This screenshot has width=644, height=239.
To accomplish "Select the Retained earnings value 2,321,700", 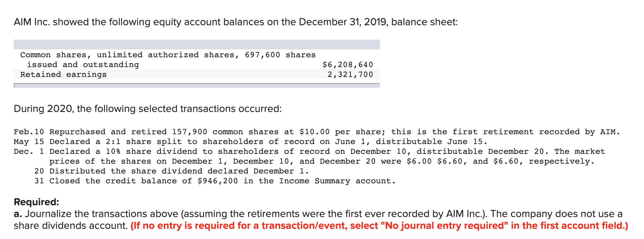I will click(x=350, y=75).
